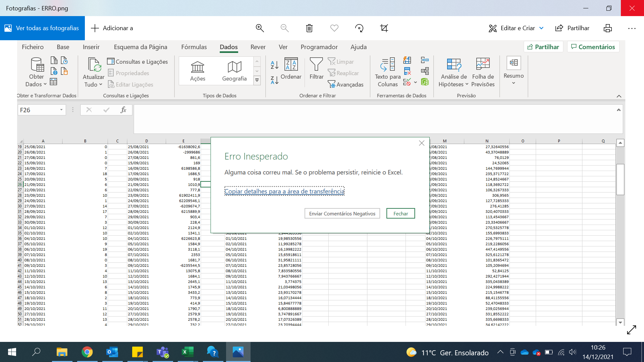Open Folha de Previsões
The width and height of the screenshot is (644, 362).
[x=483, y=71]
